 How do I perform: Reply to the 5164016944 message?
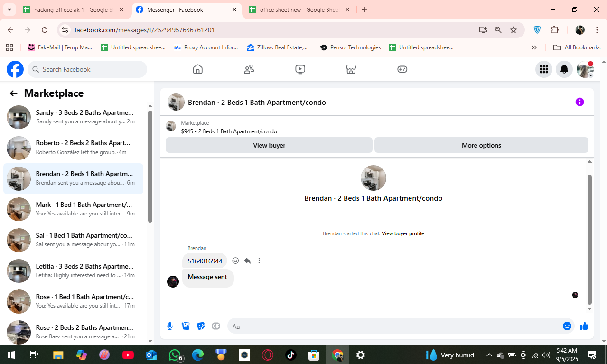(247, 261)
